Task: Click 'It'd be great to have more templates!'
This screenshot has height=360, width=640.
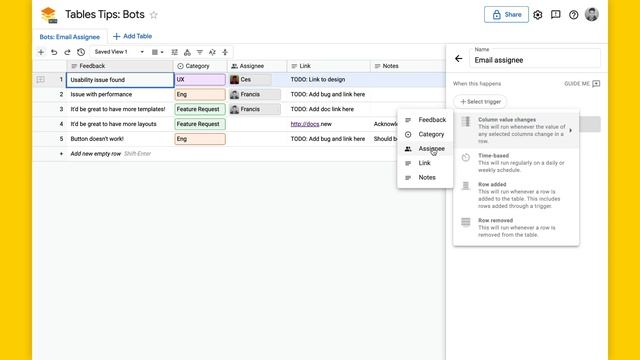Action: click(120, 109)
